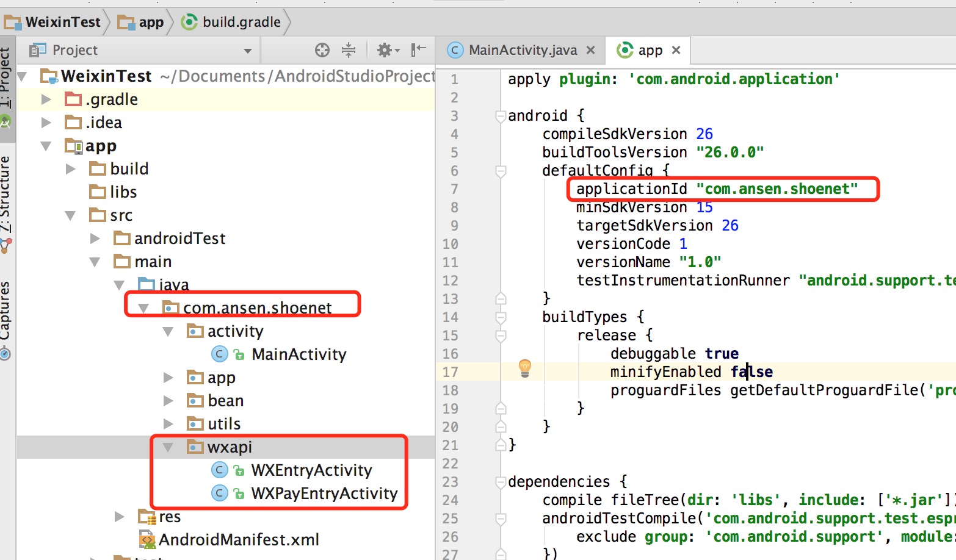Collapse the activity package
Viewport: 956px width, 560px height.
168,331
